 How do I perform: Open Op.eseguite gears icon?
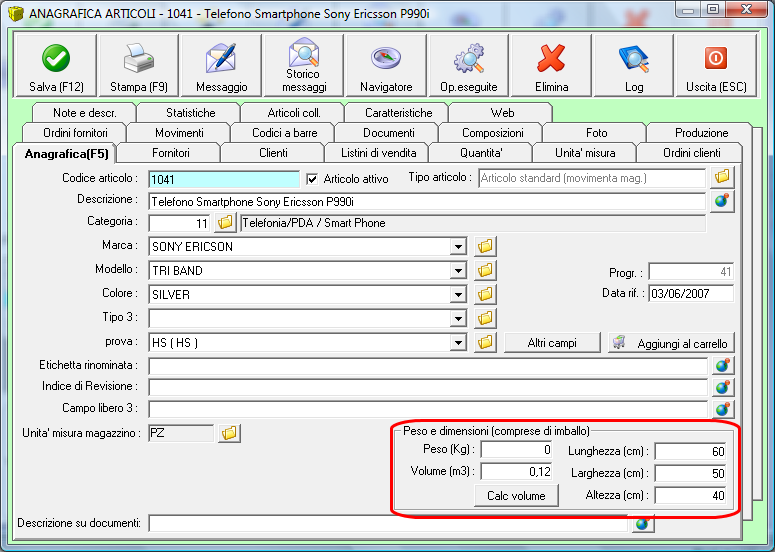point(469,58)
